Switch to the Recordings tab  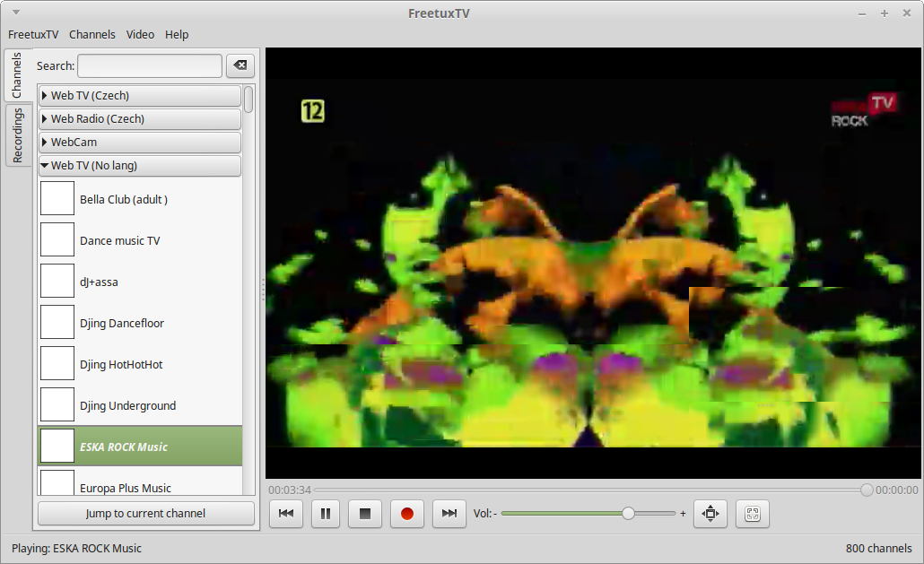point(17,135)
